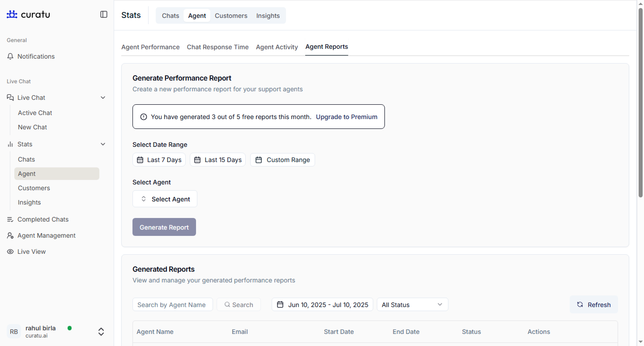The image size is (644, 346).
Task: Switch to the Agent Activity tab
Action: tap(277, 47)
